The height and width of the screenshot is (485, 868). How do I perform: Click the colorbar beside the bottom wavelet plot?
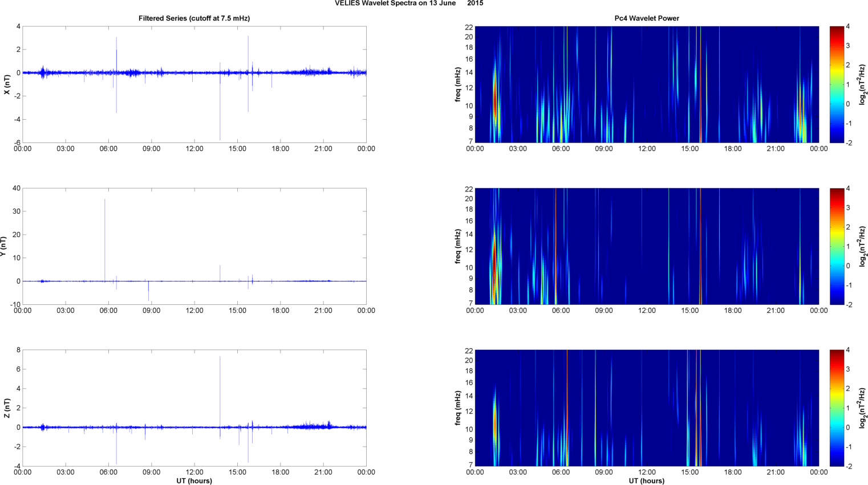836,408
